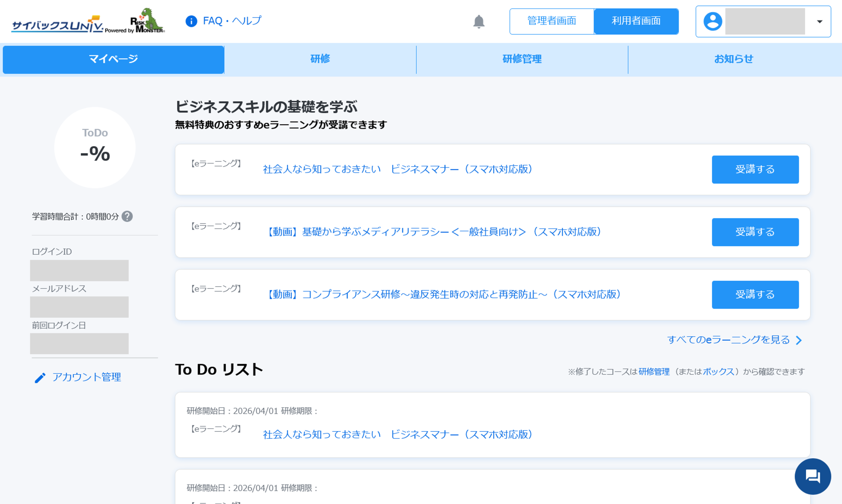Open アカウント管理 link
842x504 pixels.
pos(87,377)
